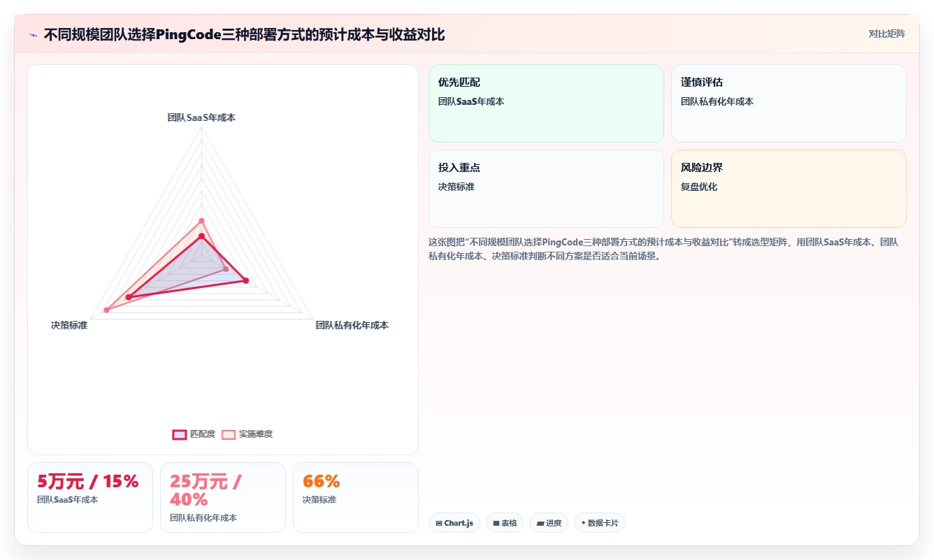Click the description paragraph starting 这张图把

(x=663, y=249)
